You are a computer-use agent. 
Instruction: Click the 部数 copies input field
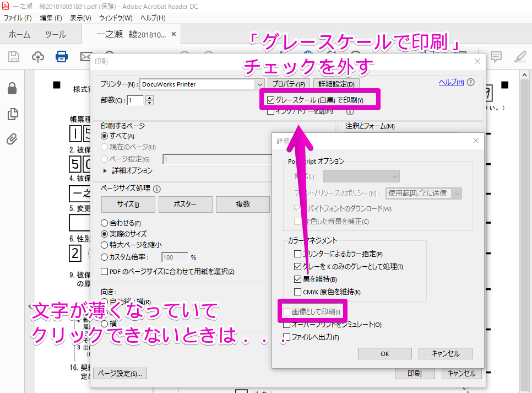[135, 100]
